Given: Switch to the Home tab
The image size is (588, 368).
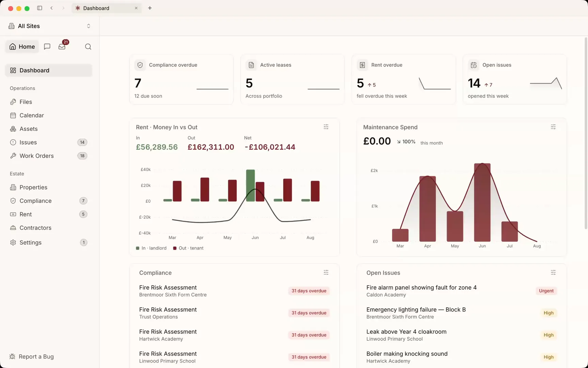Looking at the screenshot, I should (x=22, y=47).
